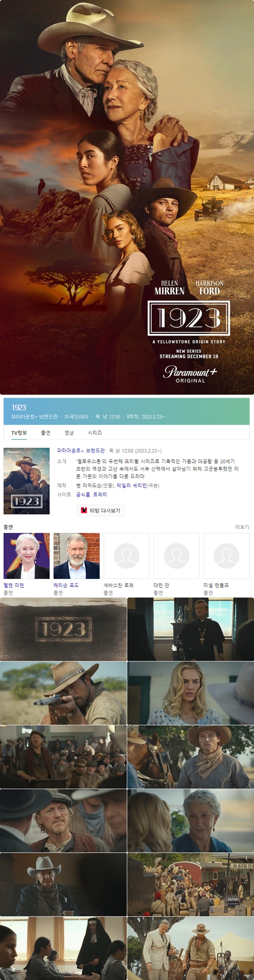This screenshot has width=254, height=980.
Task: Open the 영상 tab
Action: point(69,433)
